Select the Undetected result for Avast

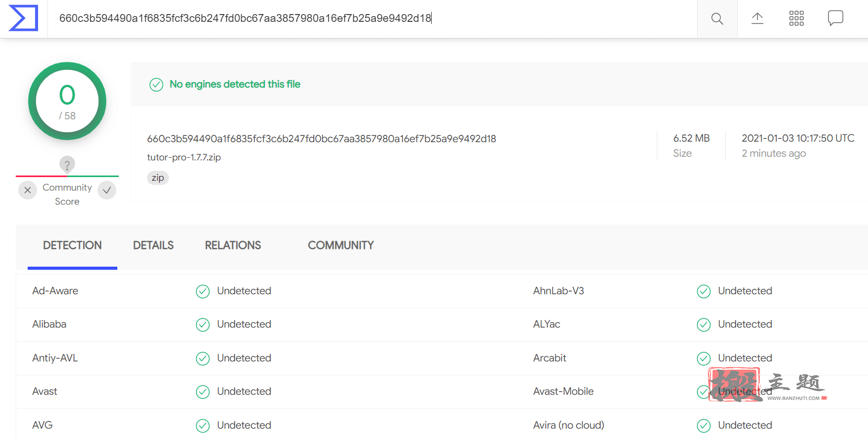click(244, 391)
